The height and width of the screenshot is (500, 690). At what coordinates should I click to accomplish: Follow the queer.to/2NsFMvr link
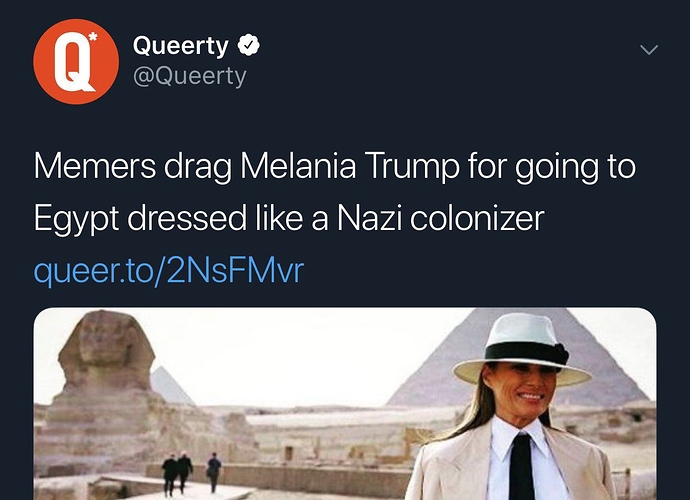click(169, 270)
